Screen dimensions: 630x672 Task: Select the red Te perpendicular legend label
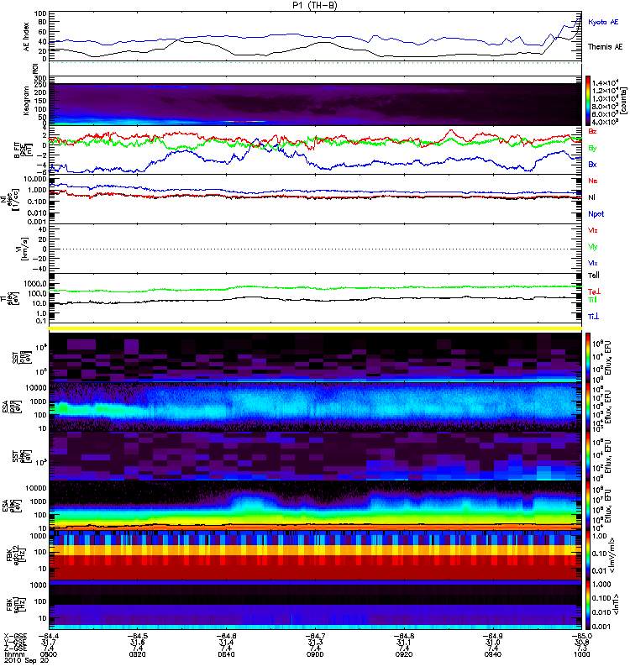(594, 291)
